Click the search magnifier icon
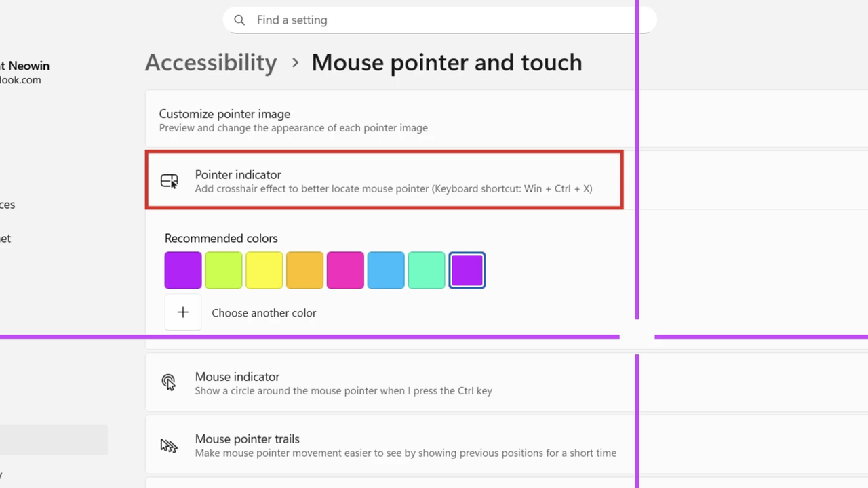868x488 pixels. (239, 20)
